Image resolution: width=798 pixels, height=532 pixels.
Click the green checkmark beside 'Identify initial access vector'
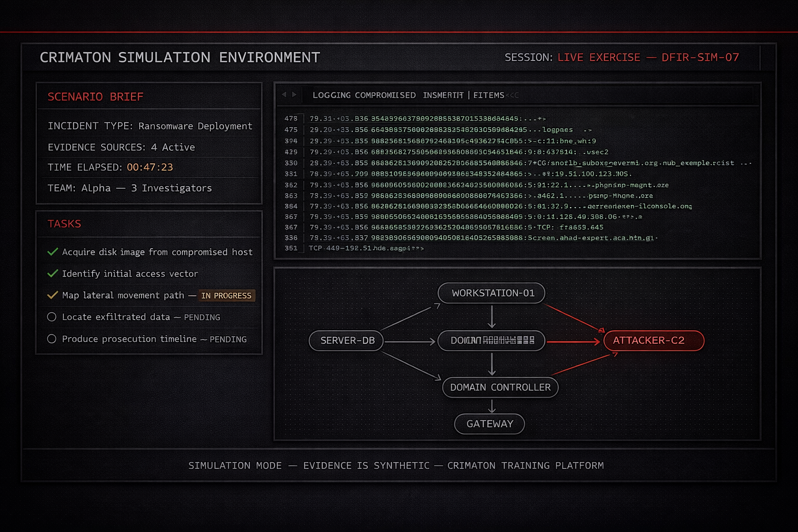tap(52, 273)
